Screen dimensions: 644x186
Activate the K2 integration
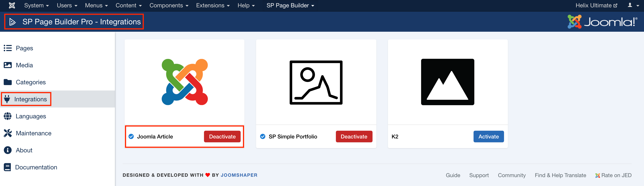489,136
